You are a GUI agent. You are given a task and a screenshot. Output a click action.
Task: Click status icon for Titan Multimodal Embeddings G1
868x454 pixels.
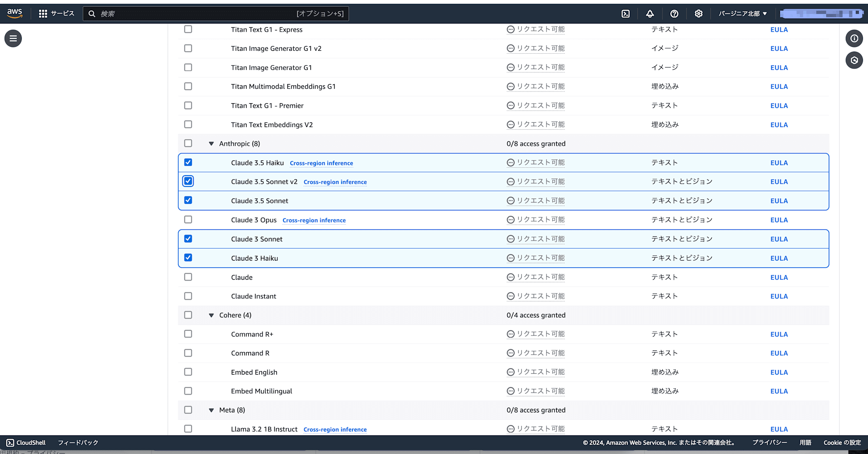(x=511, y=87)
